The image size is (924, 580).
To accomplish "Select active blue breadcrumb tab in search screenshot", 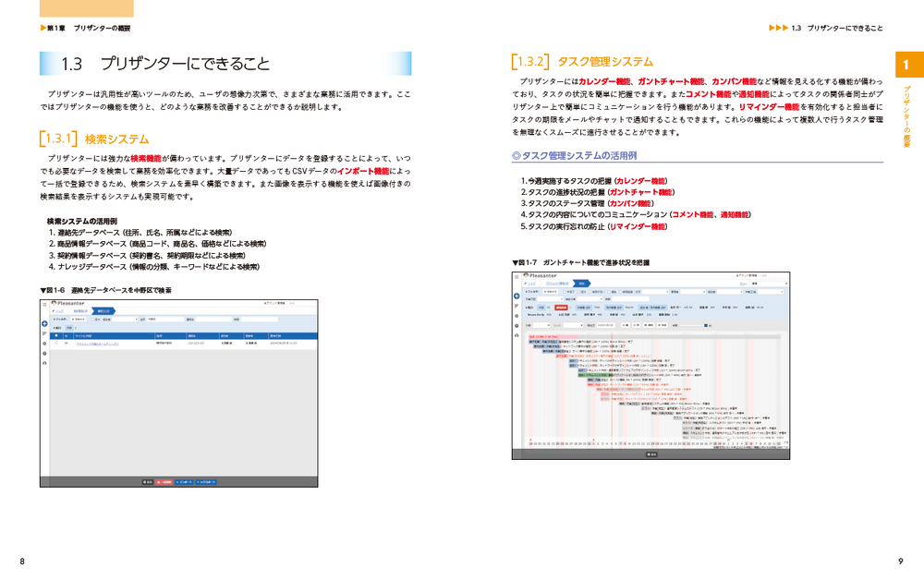I will [103, 311].
